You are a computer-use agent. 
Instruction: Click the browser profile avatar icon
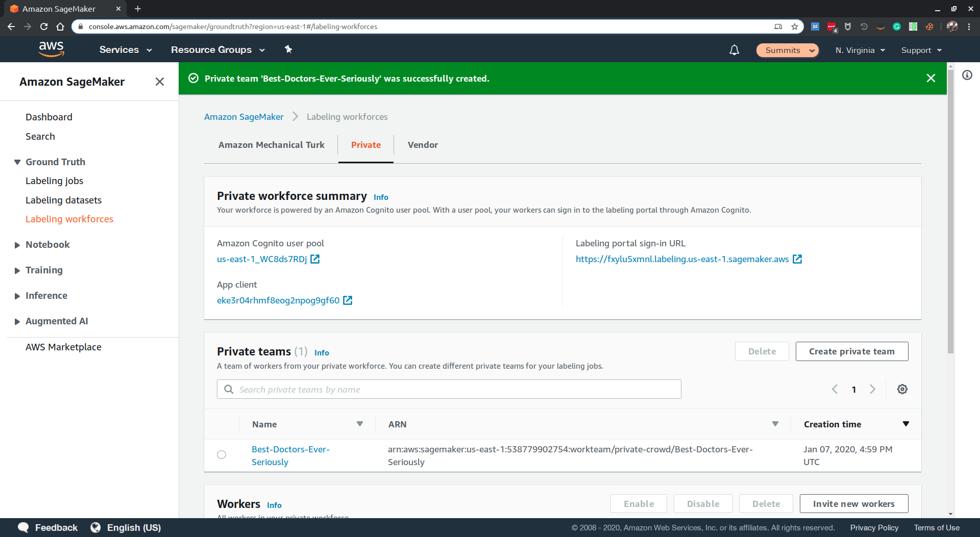pyautogui.click(x=952, y=27)
